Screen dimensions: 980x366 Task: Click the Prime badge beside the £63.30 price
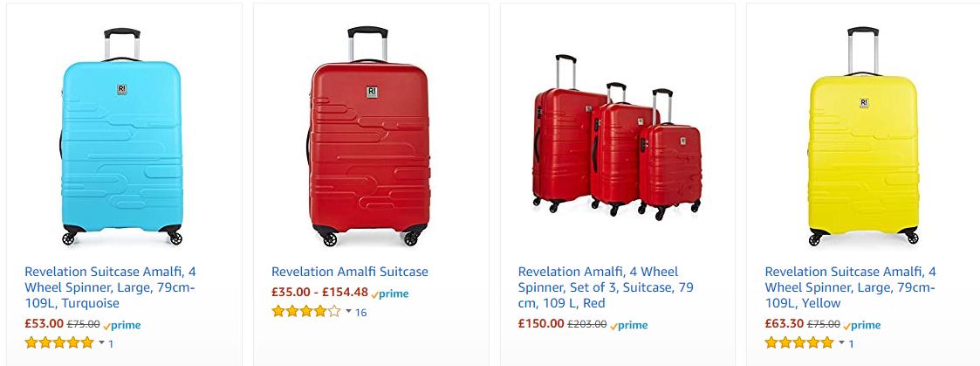[861, 325]
